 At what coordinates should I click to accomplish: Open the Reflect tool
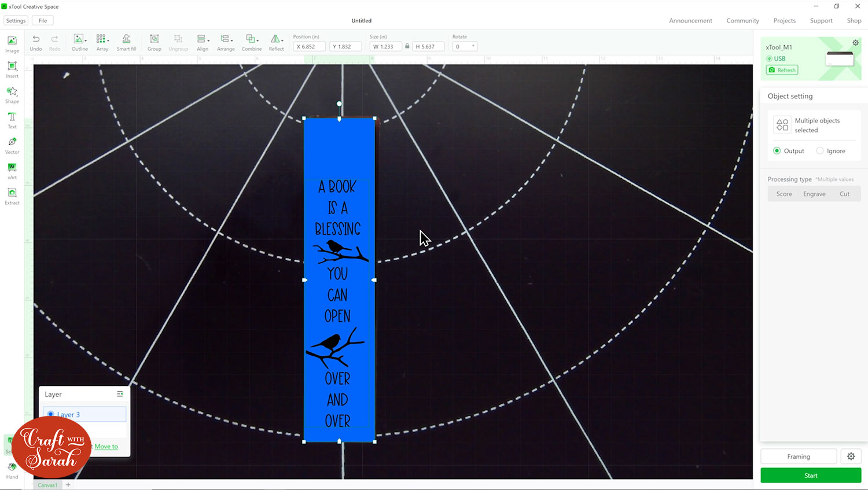[276, 42]
